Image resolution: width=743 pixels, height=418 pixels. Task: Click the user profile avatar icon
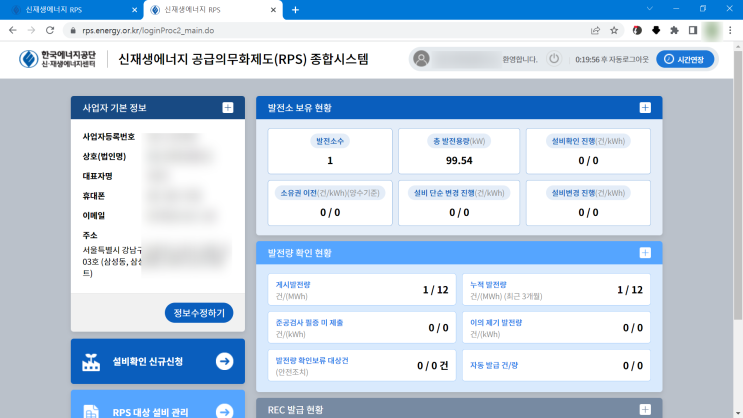point(421,59)
